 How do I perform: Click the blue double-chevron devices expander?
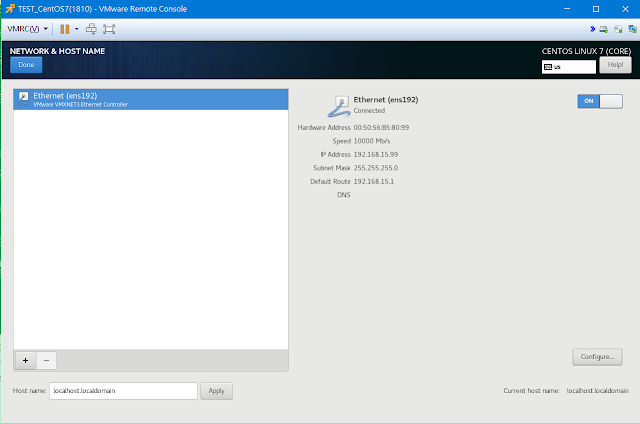point(592,29)
